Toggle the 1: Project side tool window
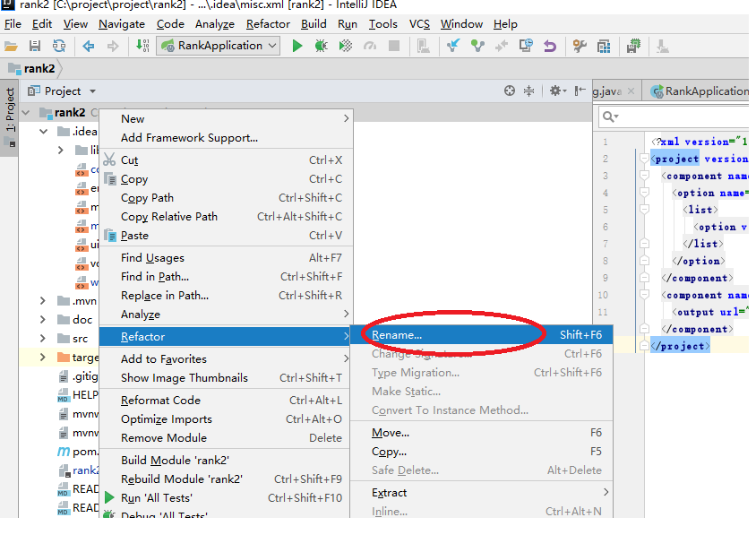 pos(10,117)
